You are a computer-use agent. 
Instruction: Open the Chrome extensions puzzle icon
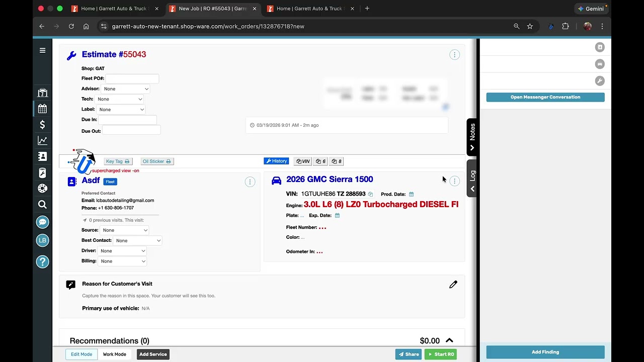(x=566, y=26)
